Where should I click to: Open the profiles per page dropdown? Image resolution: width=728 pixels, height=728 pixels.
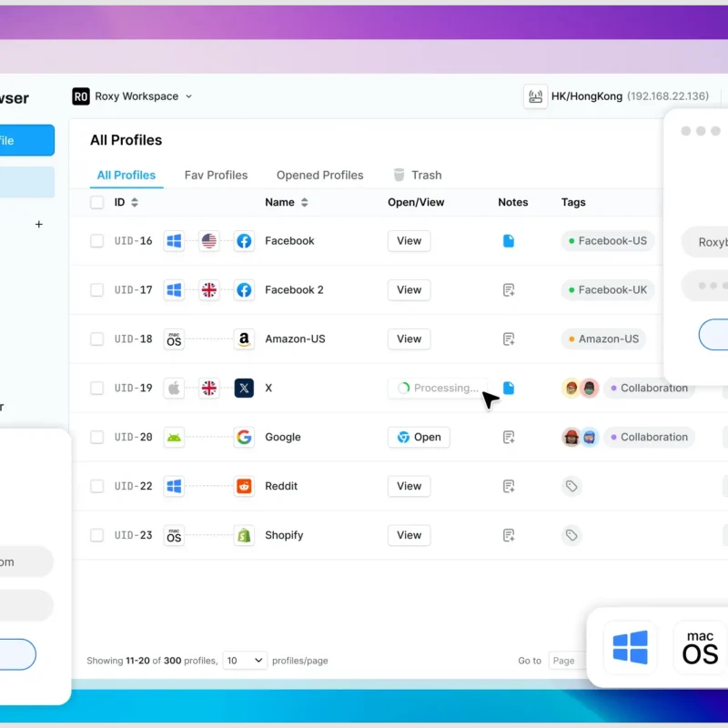[x=245, y=661]
